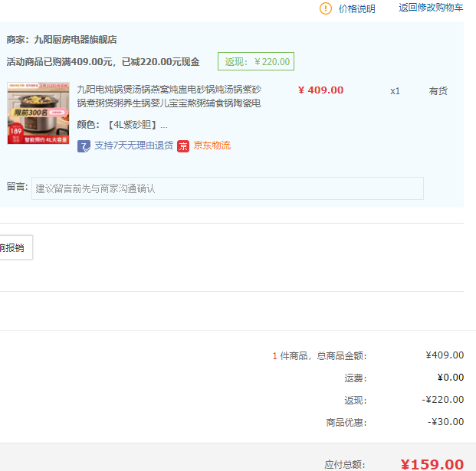Click shipping fee value ¥0.00

[450, 378]
